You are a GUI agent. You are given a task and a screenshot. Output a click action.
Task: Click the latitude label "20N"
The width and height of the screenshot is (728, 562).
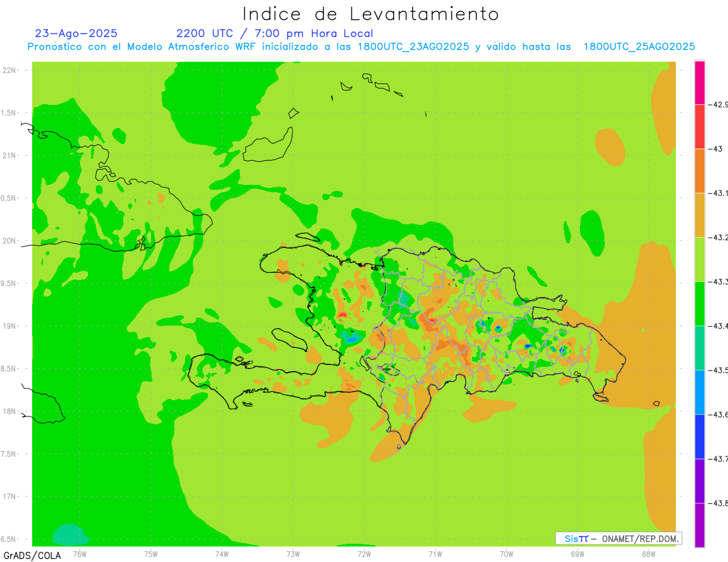coord(10,241)
